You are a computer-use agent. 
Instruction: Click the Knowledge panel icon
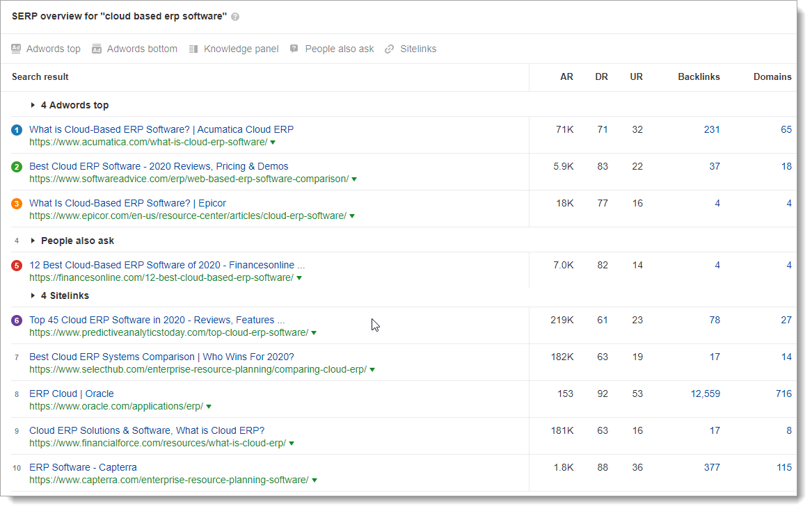(193, 49)
